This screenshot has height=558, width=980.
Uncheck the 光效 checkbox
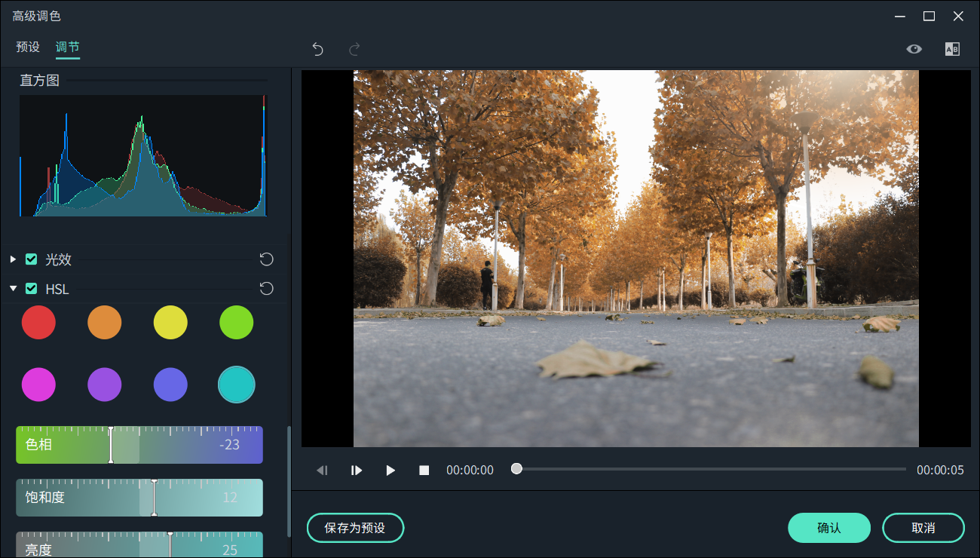(32, 259)
